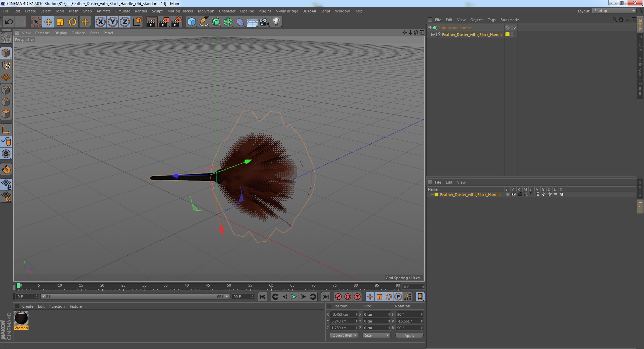The height and width of the screenshot is (349, 644).
Task: Open the Content Browser side tab
Action: (640, 62)
